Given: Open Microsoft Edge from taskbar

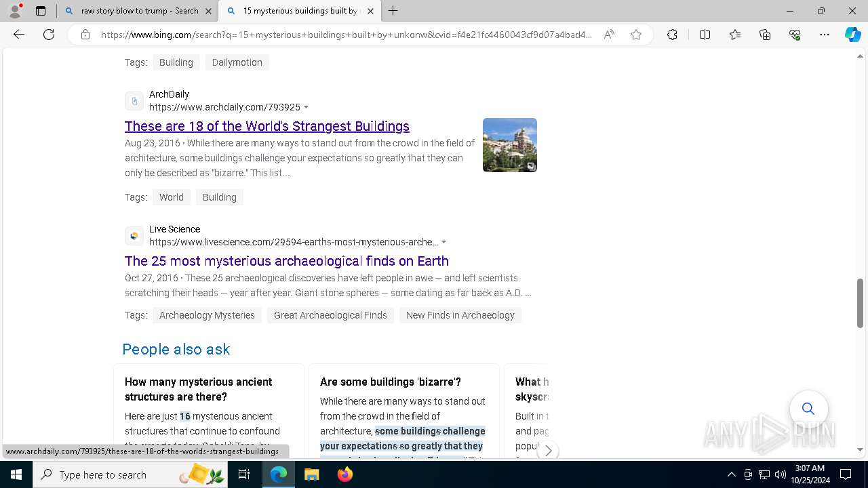Looking at the screenshot, I should tap(279, 474).
